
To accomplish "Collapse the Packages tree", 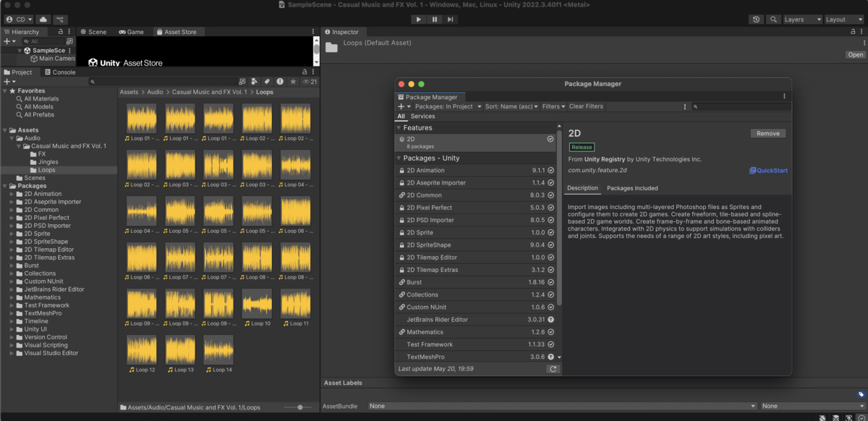I will [4, 186].
